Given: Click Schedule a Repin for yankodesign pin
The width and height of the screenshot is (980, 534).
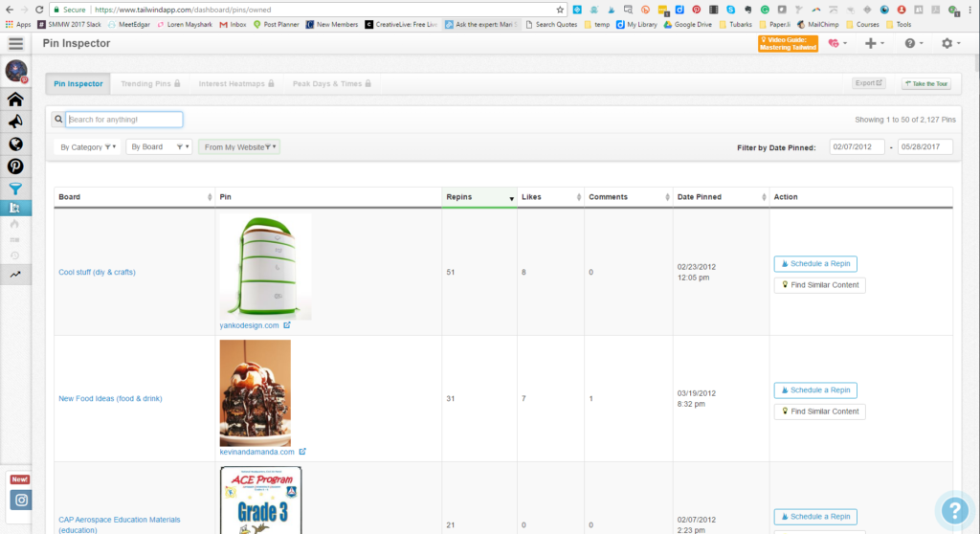Looking at the screenshot, I should (x=815, y=264).
